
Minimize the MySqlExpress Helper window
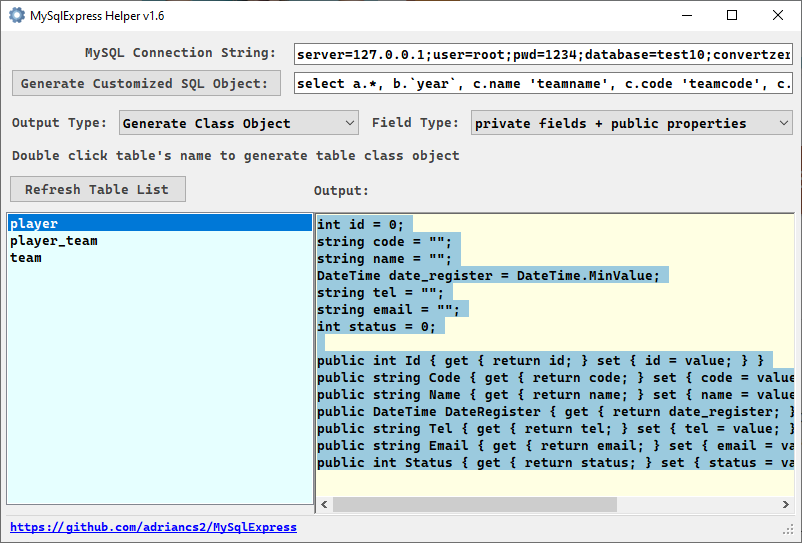(687, 15)
